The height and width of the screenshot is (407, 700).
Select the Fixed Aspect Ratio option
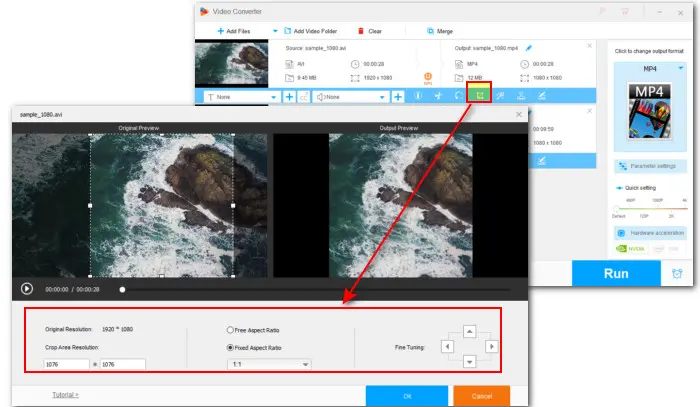click(x=232, y=346)
